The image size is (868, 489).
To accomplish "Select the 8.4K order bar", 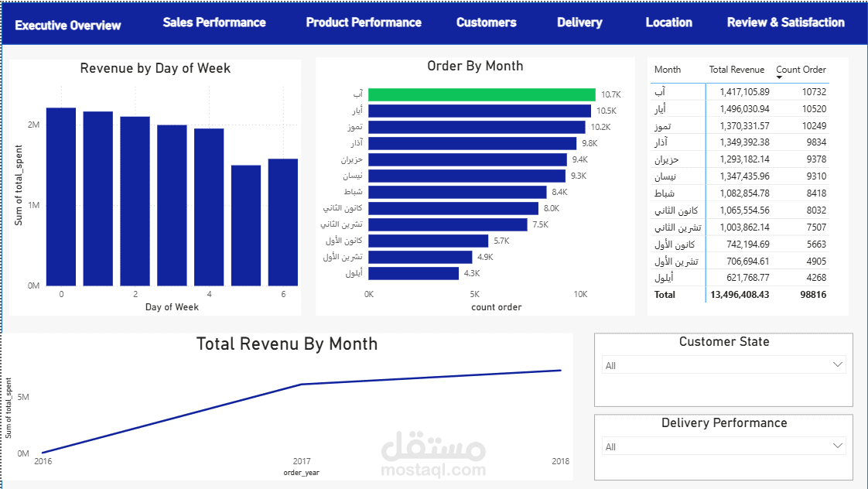I will tap(457, 192).
